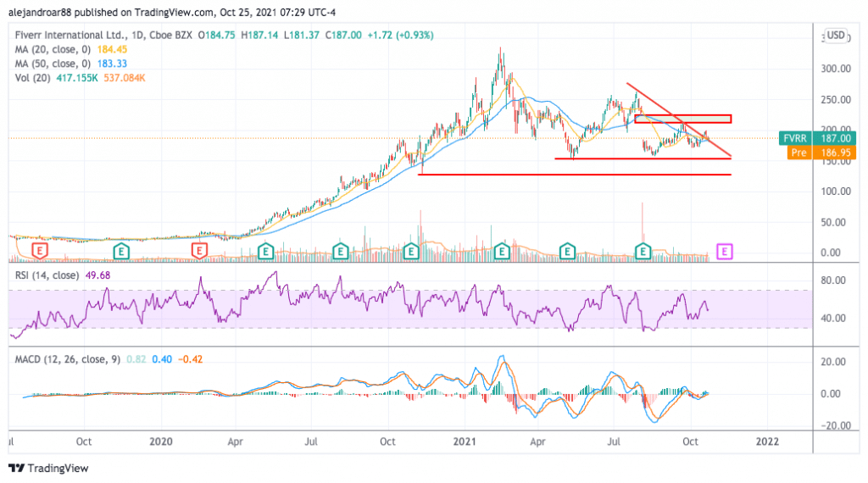Click the 100.00 price axis label
This screenshot has width=868, height=483.
(836, 192)
